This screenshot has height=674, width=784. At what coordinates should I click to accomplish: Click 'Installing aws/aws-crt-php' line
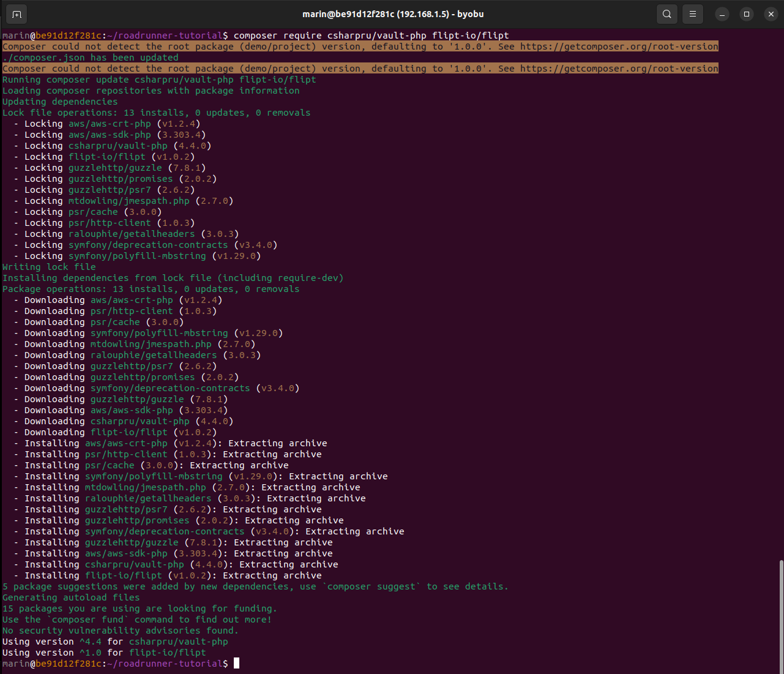pyautogui.click(x=170, y=443)
